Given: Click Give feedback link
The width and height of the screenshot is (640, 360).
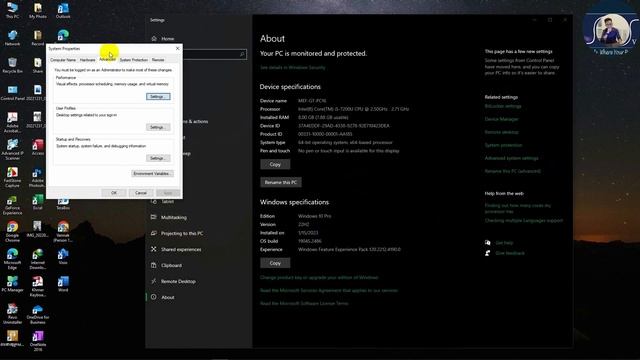Looking at the screenshot, I should tap(510, 253).
